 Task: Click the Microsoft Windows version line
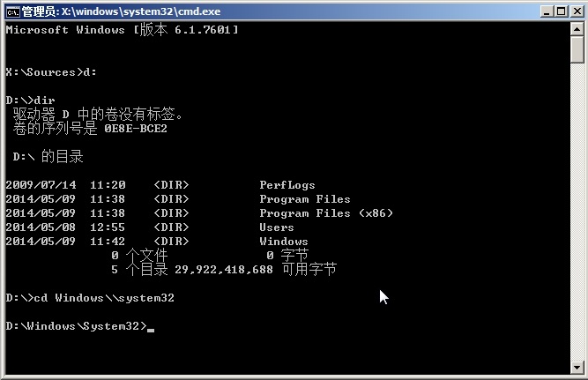coord(121,30)
